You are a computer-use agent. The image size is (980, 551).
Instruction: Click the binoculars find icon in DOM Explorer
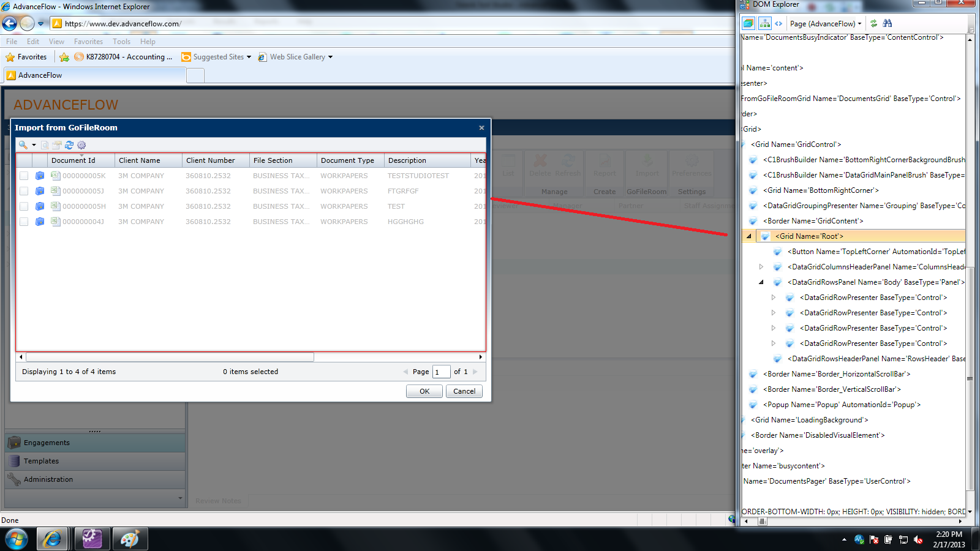888,24
